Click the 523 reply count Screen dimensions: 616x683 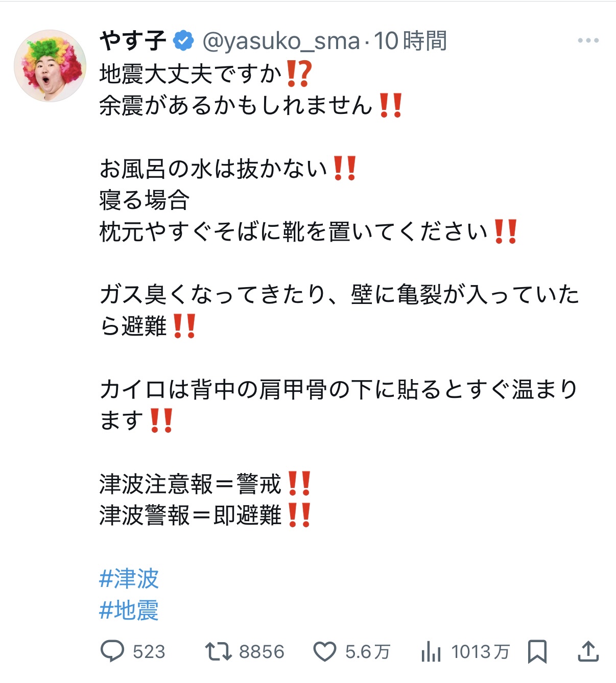[149, 652]
